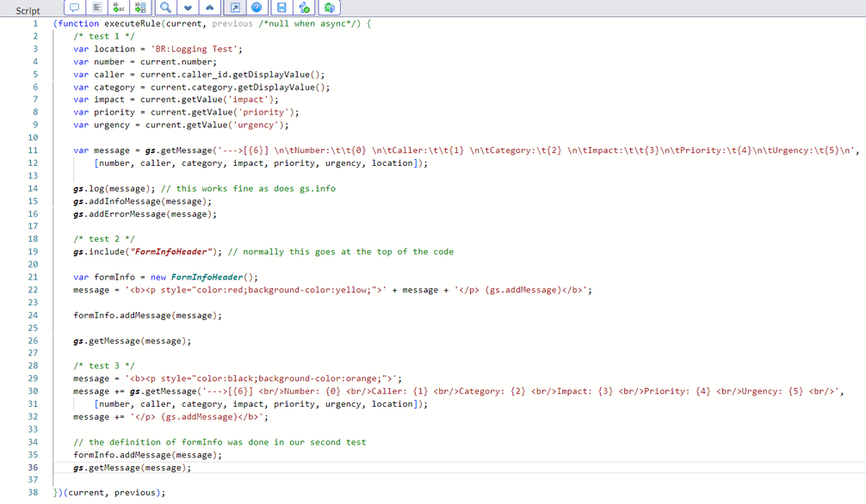The height and width of the screenshot is (504, 866).
Task: Click the gs.log(message) statement
Action: tap(114, 188)
